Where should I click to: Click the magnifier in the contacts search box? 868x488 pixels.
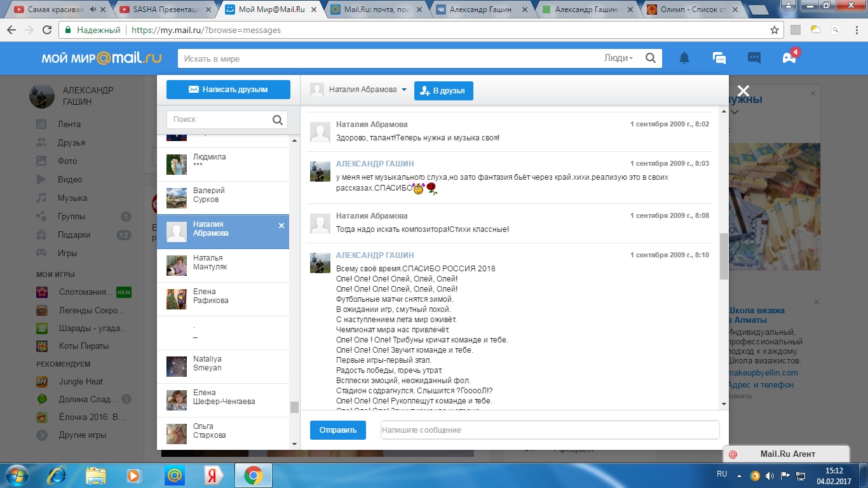pos(278,119)
